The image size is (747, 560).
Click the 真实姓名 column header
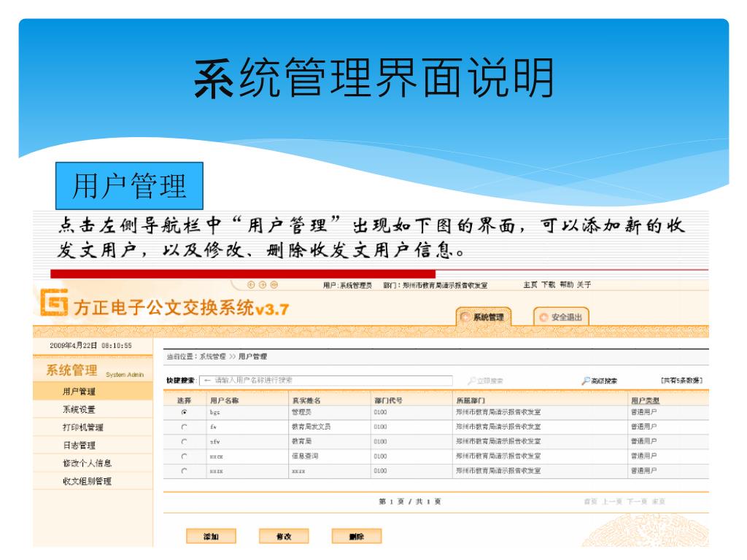[306, 400]
